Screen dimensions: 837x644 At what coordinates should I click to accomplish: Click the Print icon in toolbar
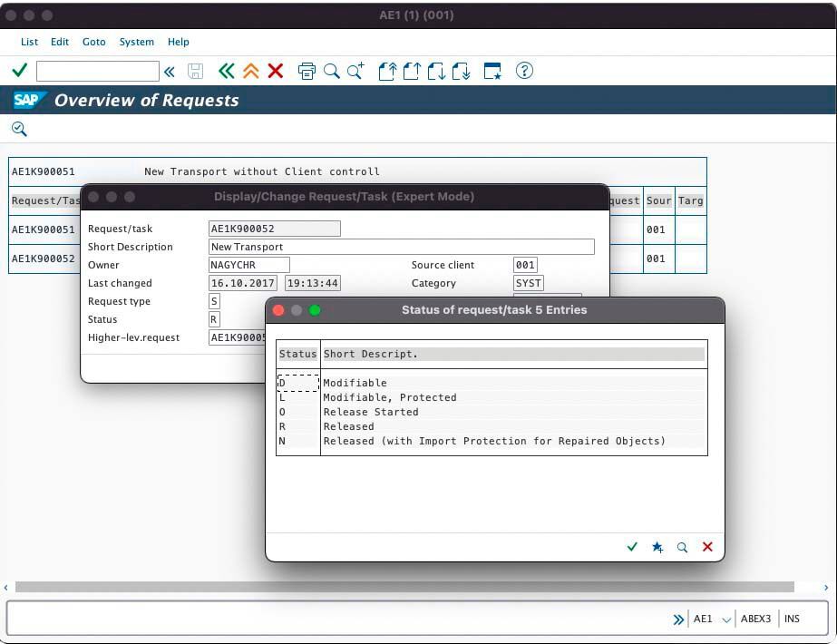click(x=307, y=71)
